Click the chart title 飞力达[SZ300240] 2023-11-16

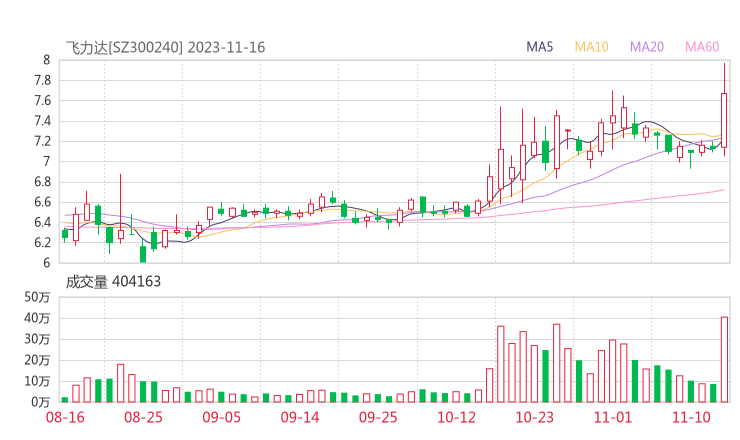(x=165, y=48)
